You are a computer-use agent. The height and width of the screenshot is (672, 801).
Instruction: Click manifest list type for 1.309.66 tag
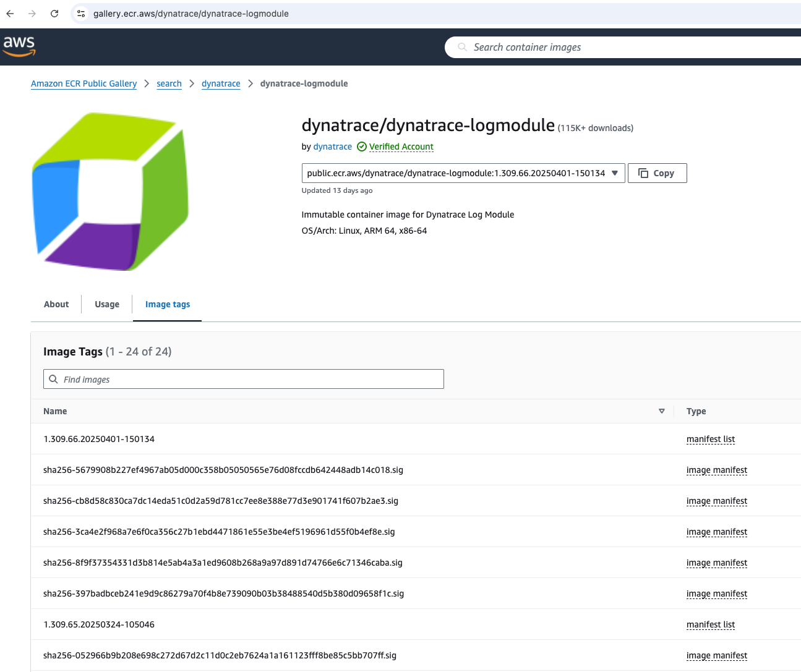click(x=711, y=439)
